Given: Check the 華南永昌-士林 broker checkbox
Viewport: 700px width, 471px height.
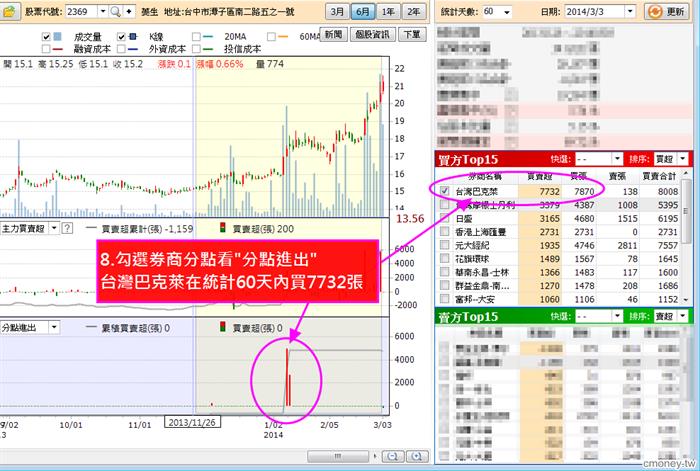Looking at the screenshot, I should (x=445, y=272).
